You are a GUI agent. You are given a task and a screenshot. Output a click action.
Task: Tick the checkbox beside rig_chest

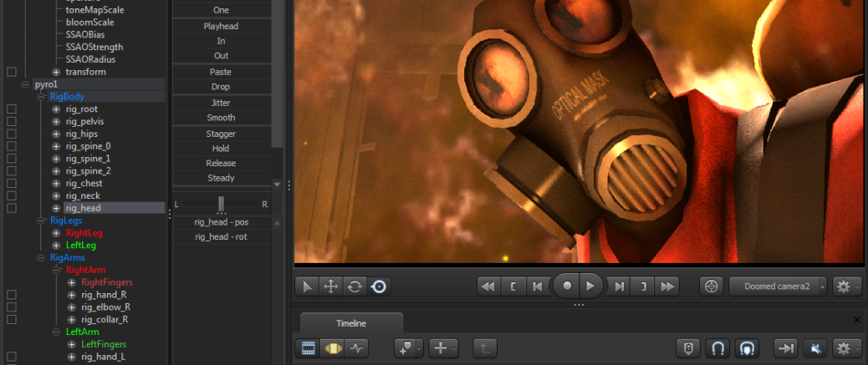(11, 184)
